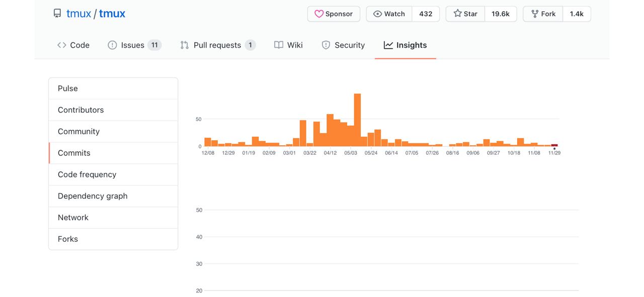Click the star icon in Star button
644x297 pixels.
(457, 14)
